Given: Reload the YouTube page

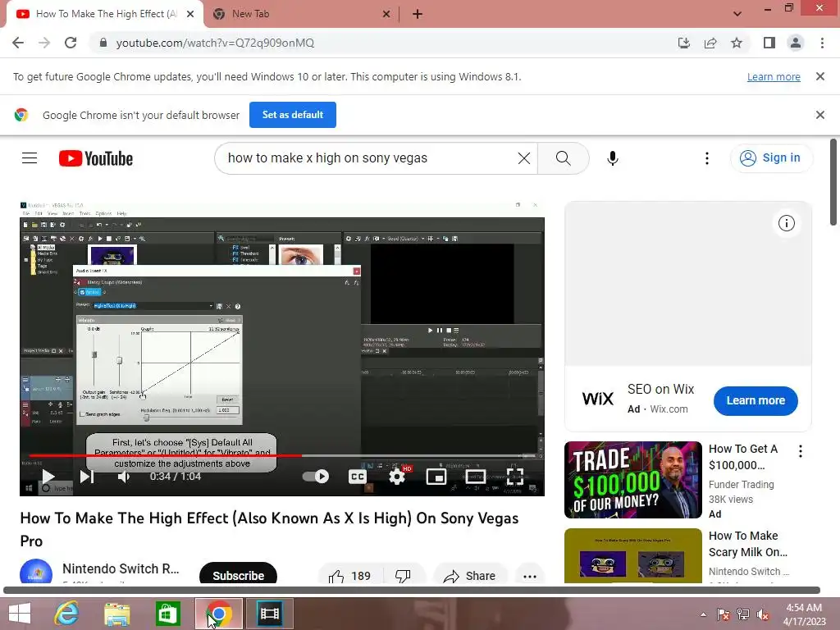Looking at the screenshot, I should (x=71, y=43).
